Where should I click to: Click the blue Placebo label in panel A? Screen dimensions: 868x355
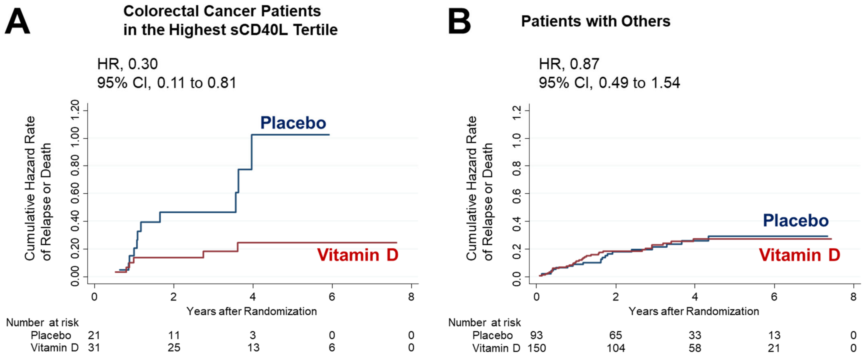point(293,123)
